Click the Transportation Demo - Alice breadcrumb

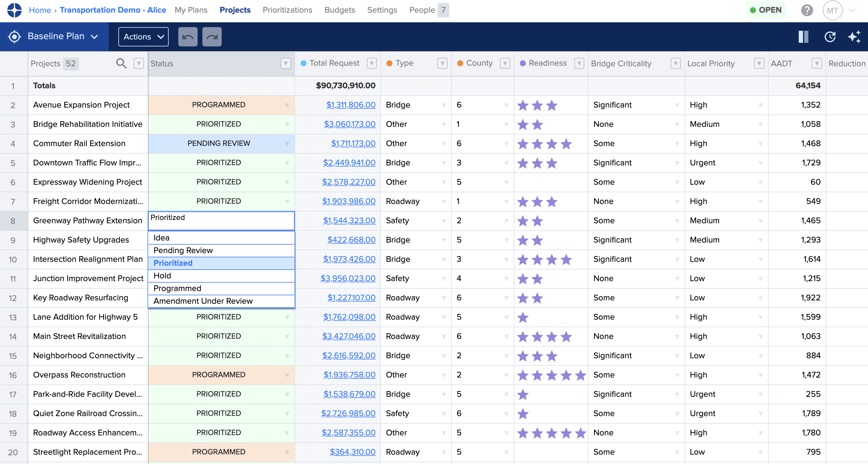click(x=113, y=10)
